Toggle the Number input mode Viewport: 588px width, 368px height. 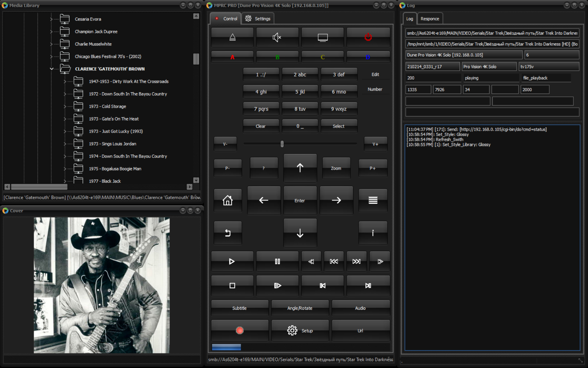375,89
